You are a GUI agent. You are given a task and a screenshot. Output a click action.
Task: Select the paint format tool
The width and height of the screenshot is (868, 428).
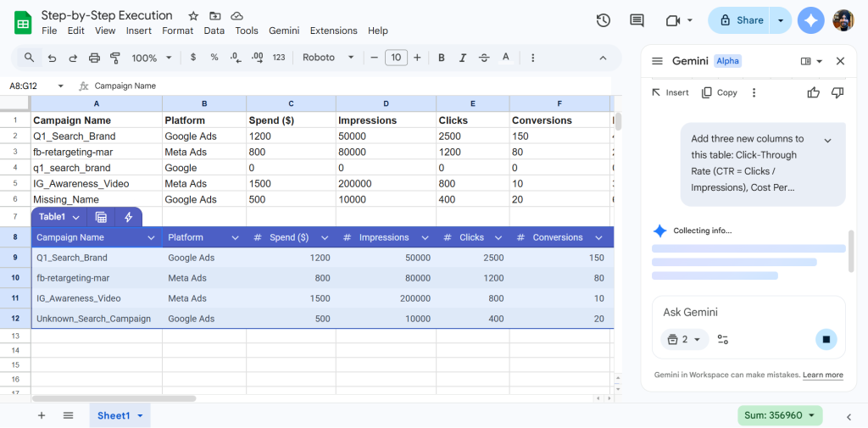tap(115, 58)
